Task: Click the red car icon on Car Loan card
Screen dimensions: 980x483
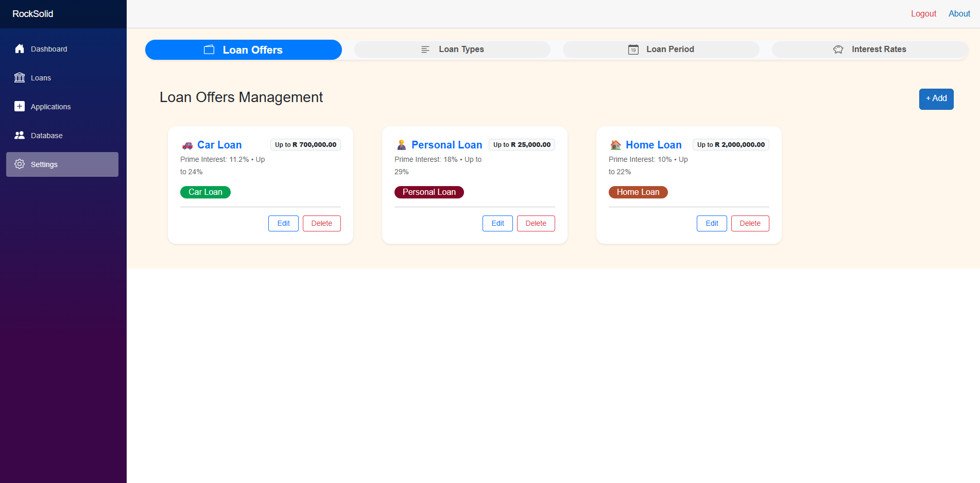Action: 187,145
